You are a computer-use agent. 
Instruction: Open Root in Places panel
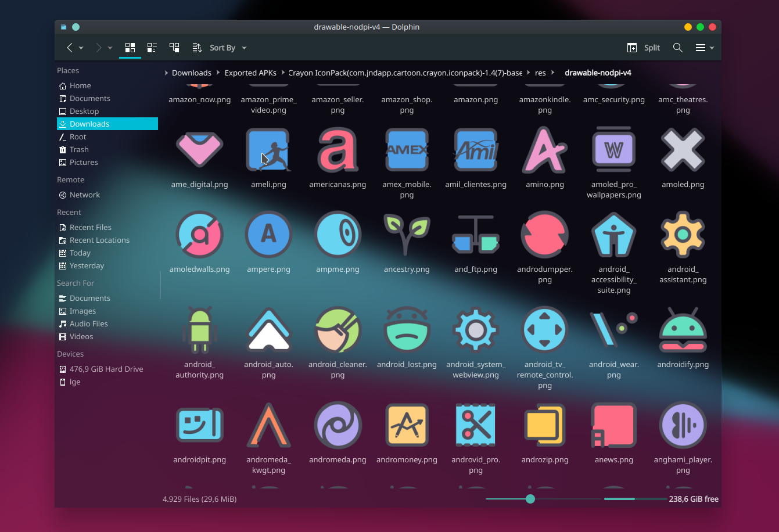click(107, 136)
